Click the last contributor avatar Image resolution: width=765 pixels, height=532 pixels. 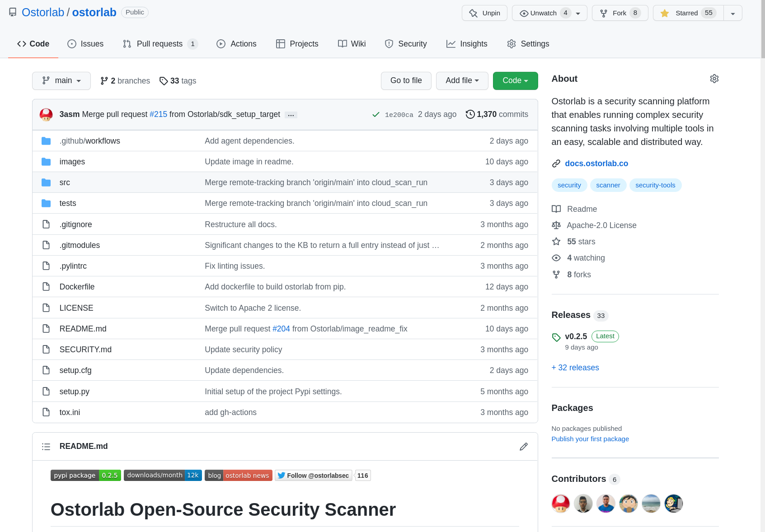(673, 504)
